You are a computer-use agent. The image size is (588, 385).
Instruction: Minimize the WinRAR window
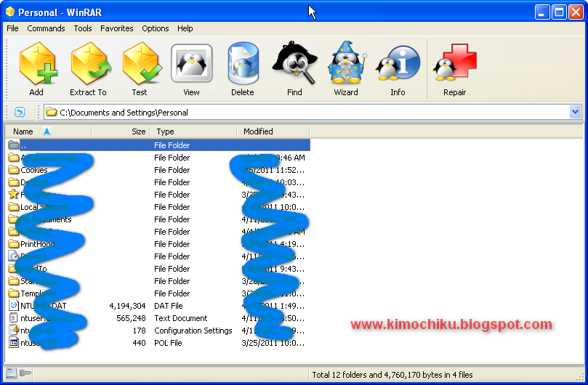pos(541,12)
